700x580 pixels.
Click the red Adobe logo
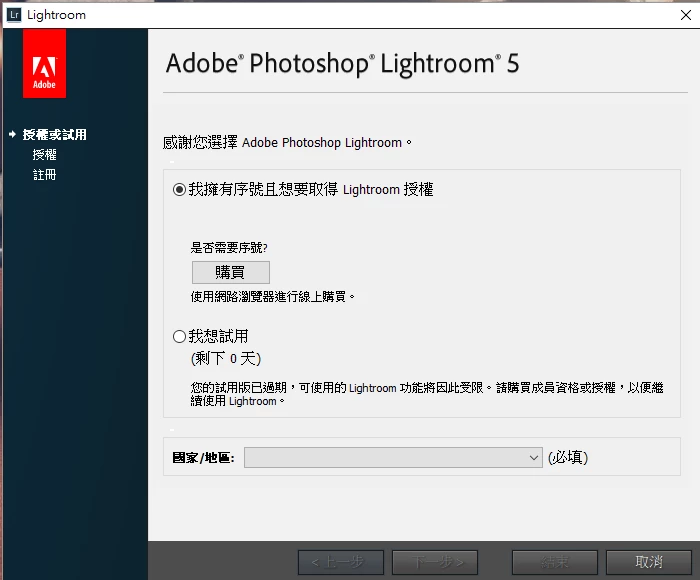point(44,63)
